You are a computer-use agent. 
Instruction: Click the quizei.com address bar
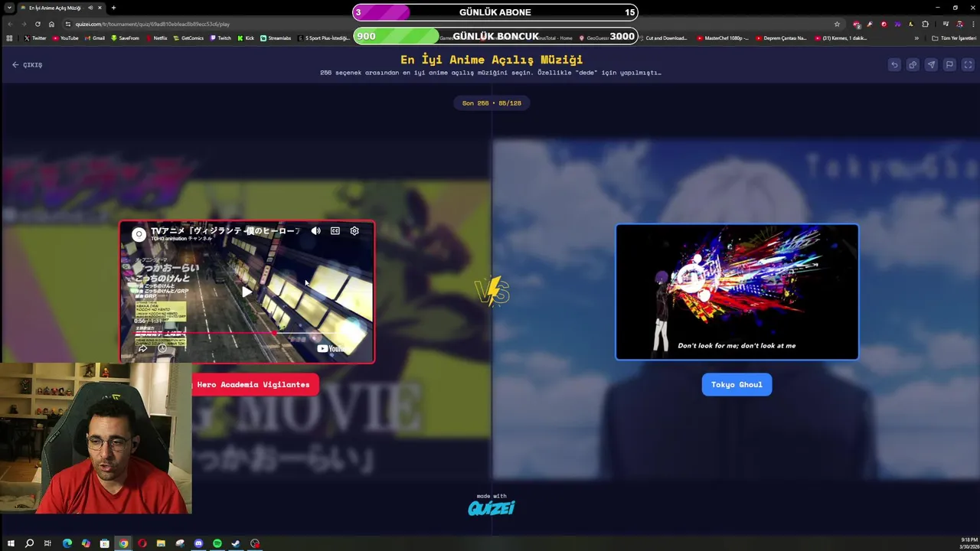coord(452,24)
